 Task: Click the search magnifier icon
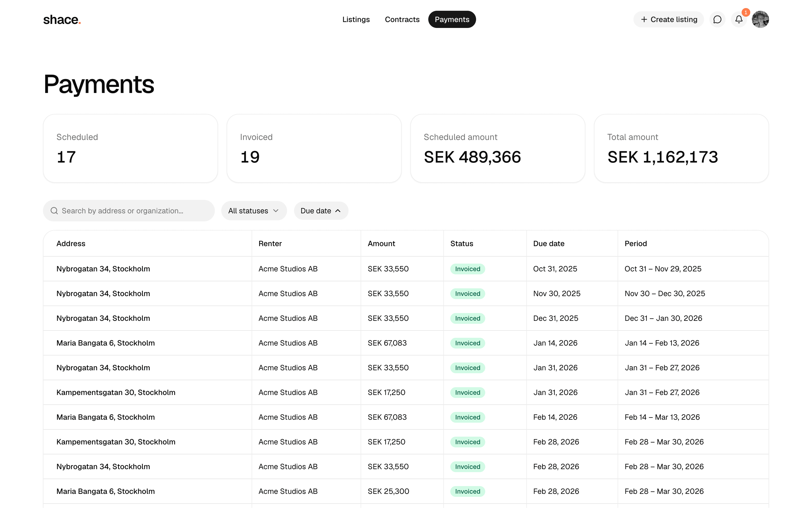point(54,211)
